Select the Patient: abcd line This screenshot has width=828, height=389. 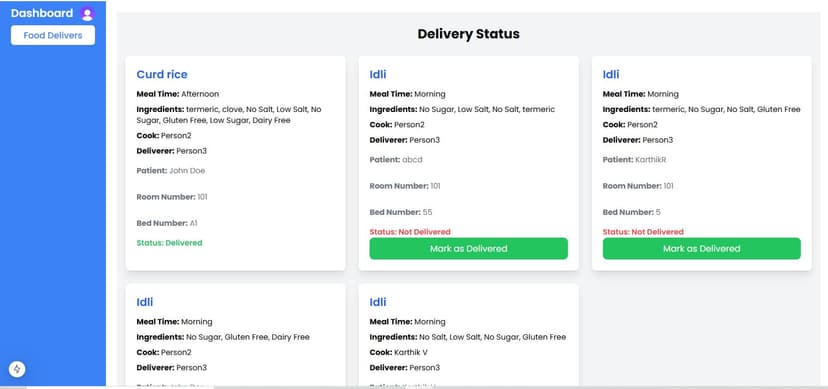pos(396,159)
